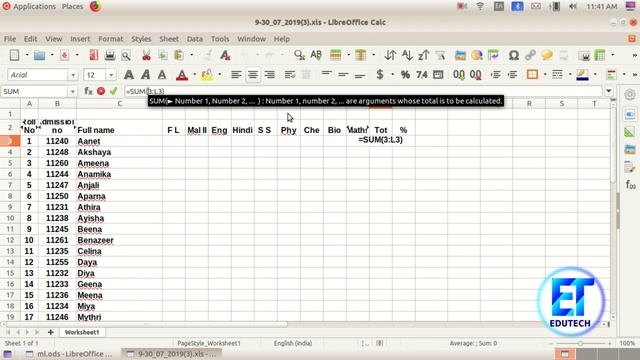The width and height of the screenshot is (640, 360).
Task: Open the Format menu
Action: coord(110,39)
